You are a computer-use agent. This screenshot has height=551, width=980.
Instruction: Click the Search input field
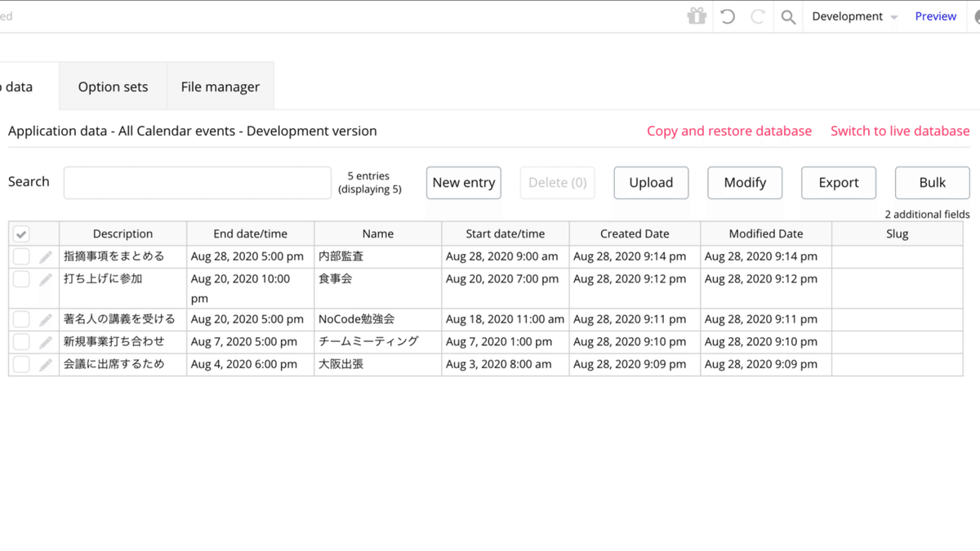[x=198, y=183]
